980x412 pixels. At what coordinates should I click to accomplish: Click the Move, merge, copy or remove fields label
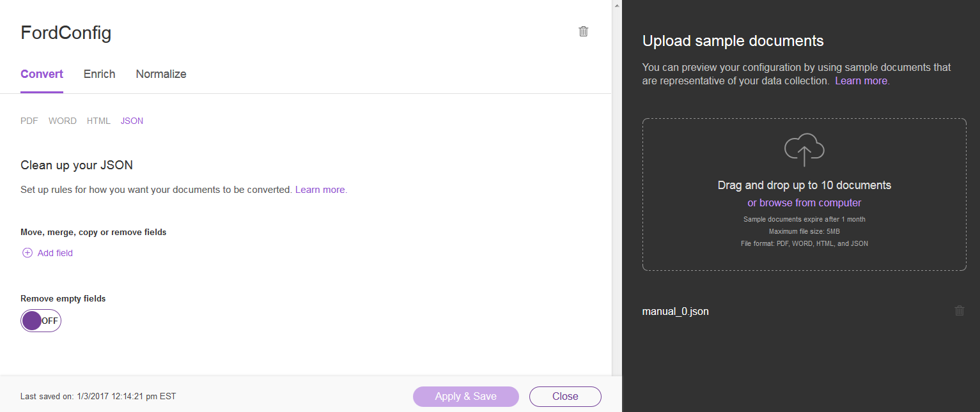(x=93, y=233)
